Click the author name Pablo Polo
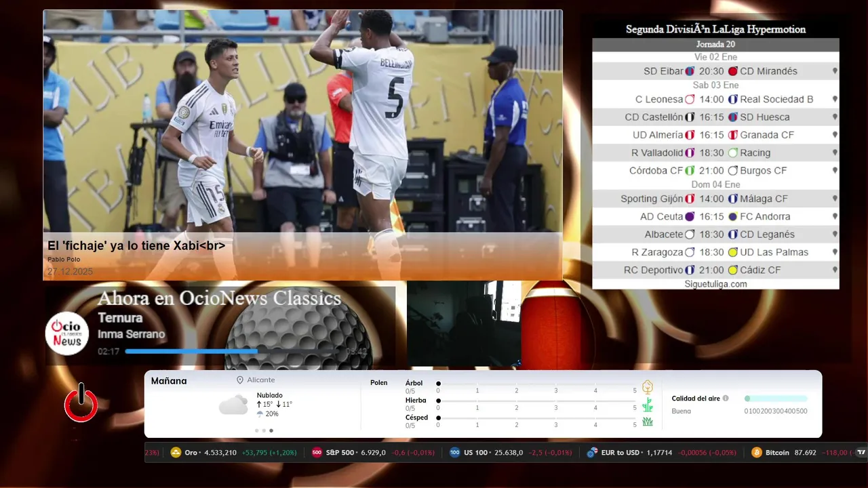The height and width of the screenshot is (488, 868). (x=62, y=259)
